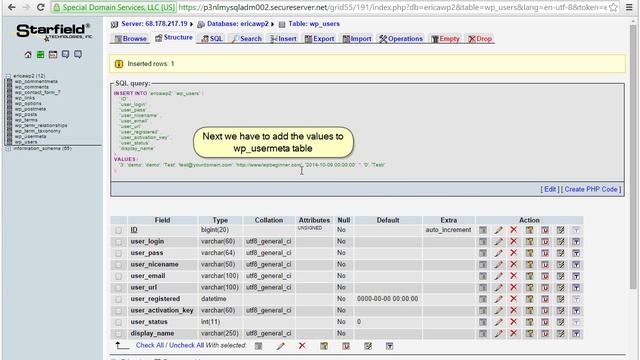Open the Import tab
This screenshot has width=640, height=360.
pyautogui.click(x=357, y=39)
